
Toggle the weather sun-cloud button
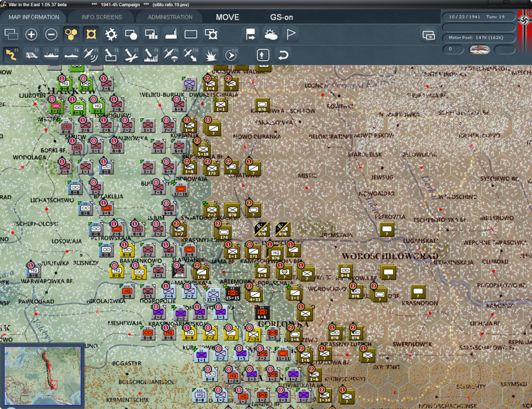271,34
